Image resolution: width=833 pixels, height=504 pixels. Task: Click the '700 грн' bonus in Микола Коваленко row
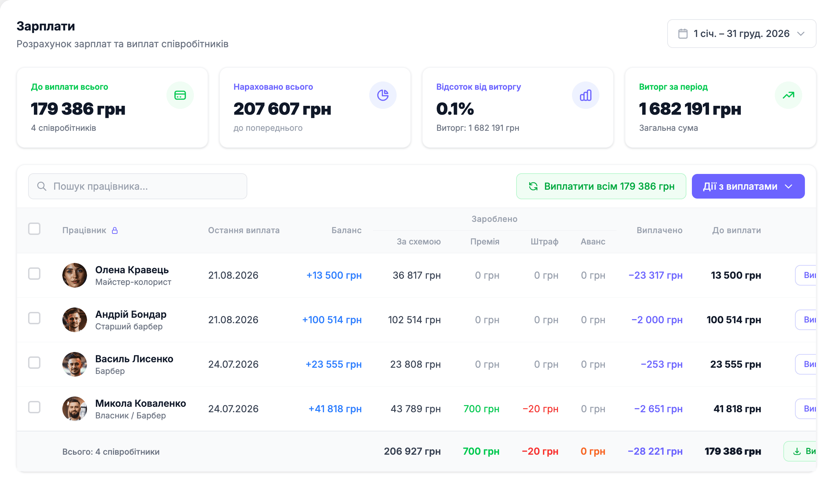[x=481, y=409]
